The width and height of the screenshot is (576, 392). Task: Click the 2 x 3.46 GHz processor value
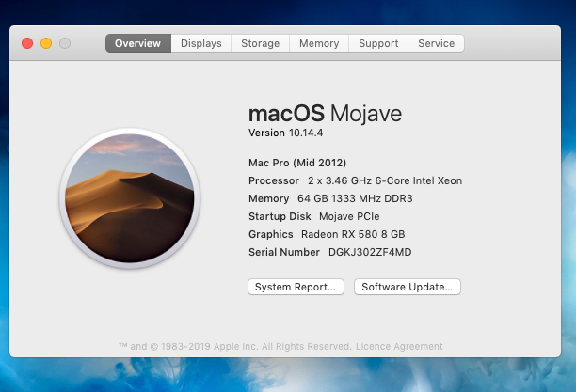[385, 180]
